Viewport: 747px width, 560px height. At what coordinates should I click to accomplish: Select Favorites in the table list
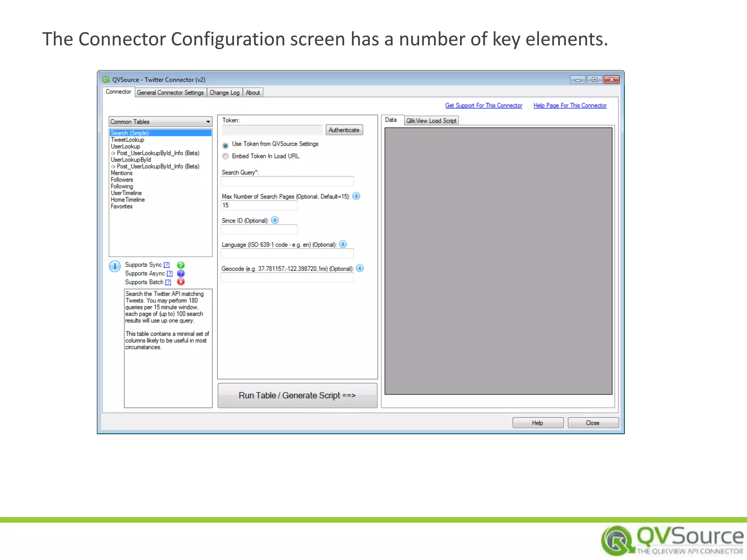pyautogui.click(x=160, y=206)
